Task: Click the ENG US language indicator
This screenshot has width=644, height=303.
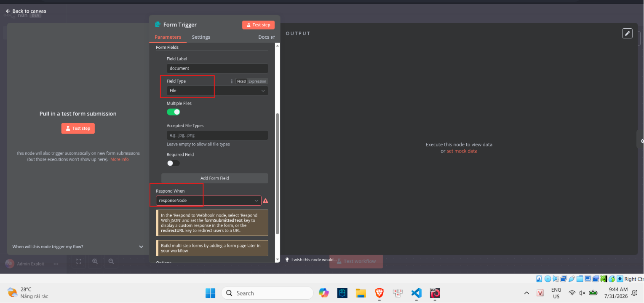Action: click(556, 293)
